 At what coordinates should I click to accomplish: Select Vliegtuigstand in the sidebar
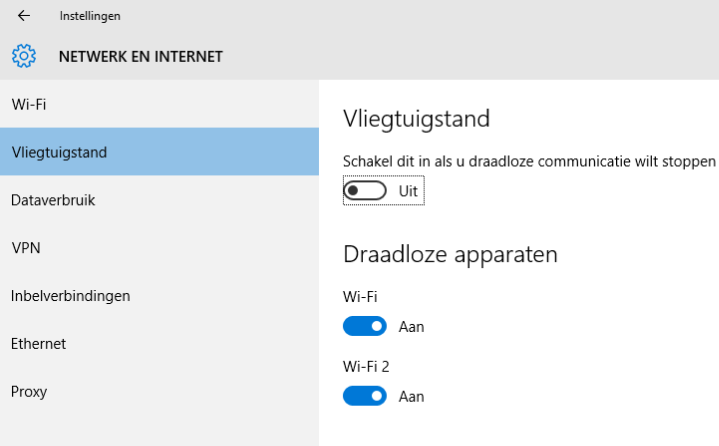[x=59, y=152]
